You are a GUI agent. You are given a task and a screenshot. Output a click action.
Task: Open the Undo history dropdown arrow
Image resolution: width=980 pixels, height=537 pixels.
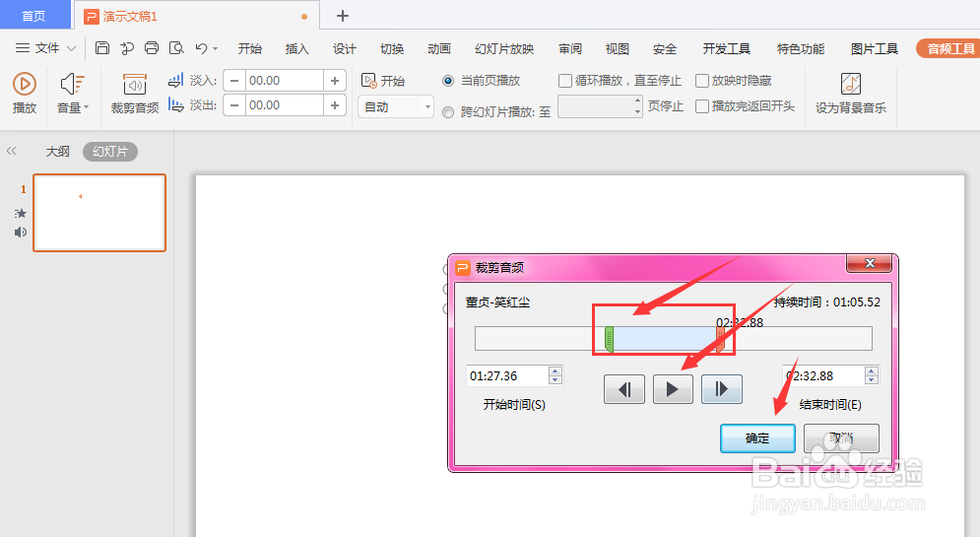pos(215,48)
